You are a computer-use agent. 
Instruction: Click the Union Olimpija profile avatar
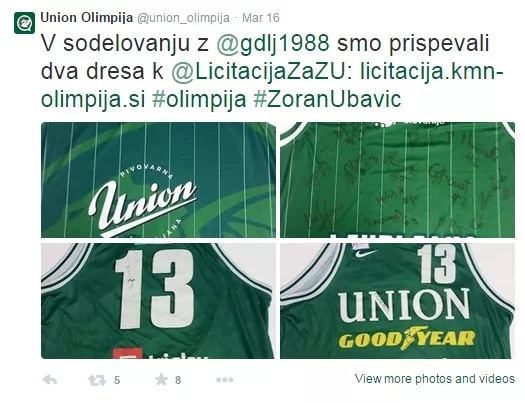tap(24, 23)
